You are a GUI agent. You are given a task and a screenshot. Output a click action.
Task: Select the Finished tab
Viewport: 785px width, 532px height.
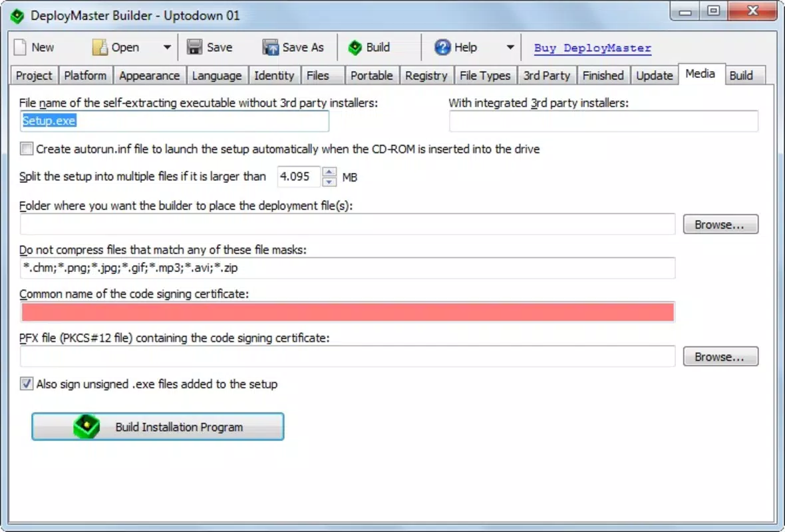pos(603,76)
